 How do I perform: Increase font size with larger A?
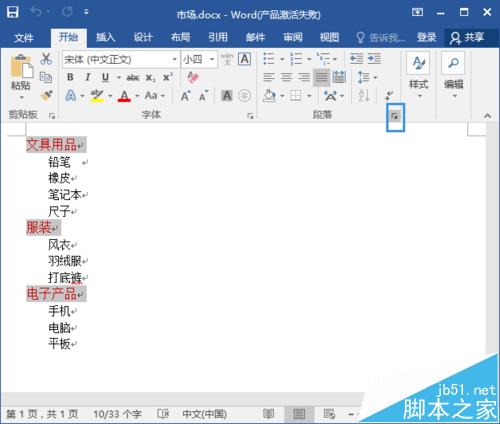pyautogui.click(x=185, y=96)
